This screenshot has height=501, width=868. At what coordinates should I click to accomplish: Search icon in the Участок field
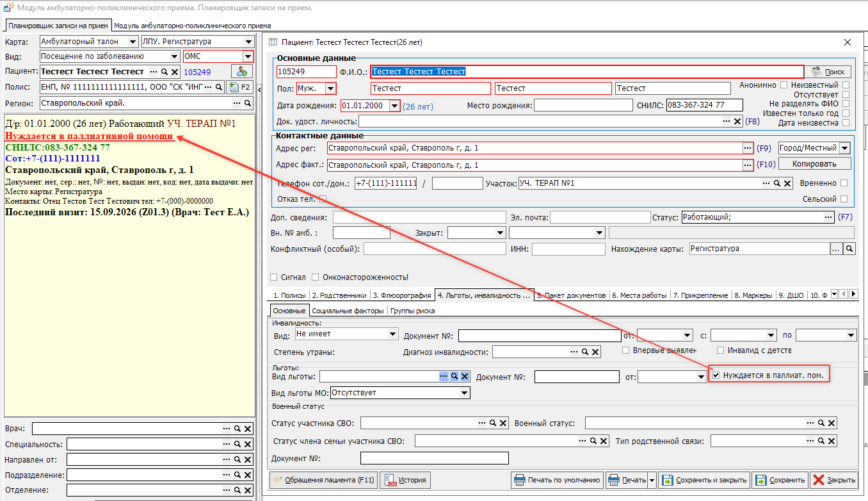[x=777, y=183]
